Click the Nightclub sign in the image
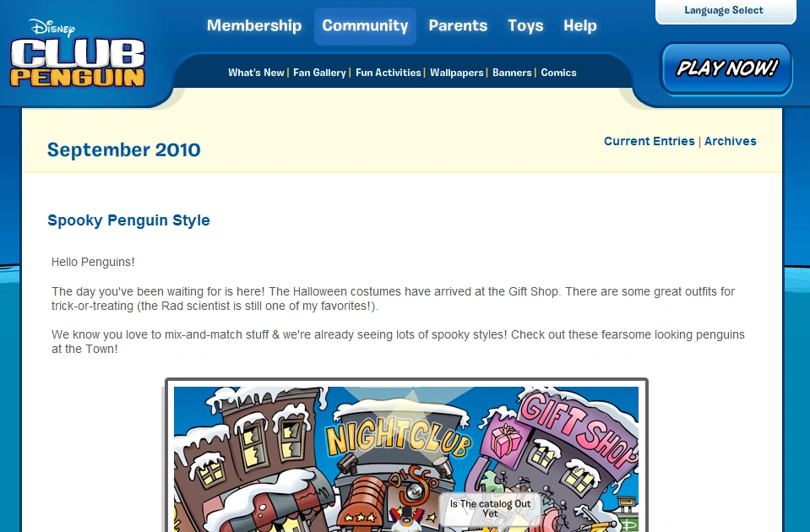Screen dimensions: 810x532 399,437
